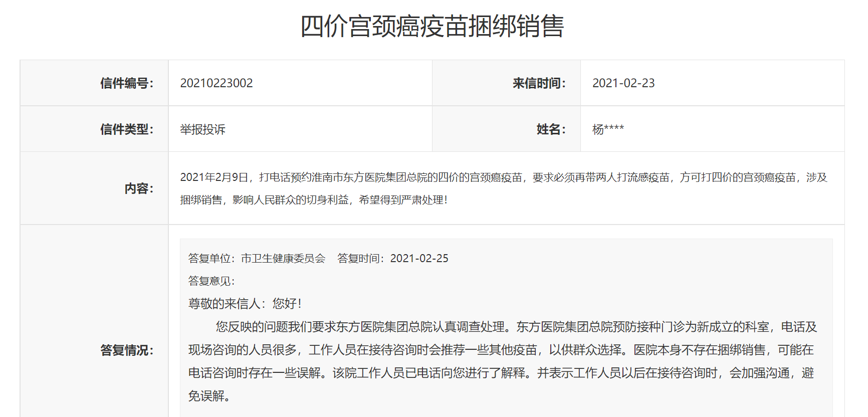Click the letter number 20210223002

(x=216, y=83)
